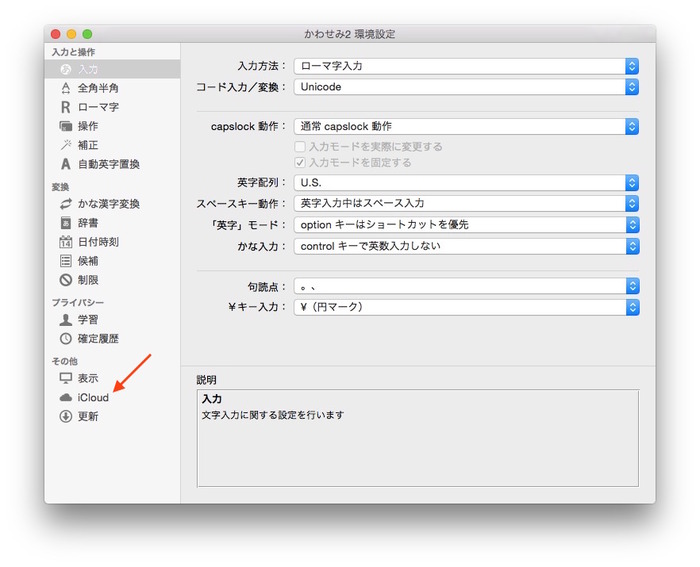700x567 pixels.
Task: Click the ローマ字 R icon
Action: [x=66, y=107]
